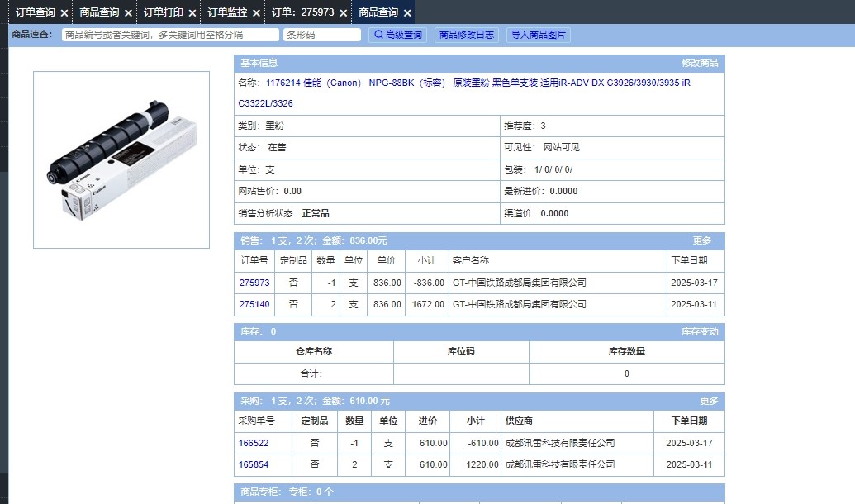Open sales order 275140
855x504 pixels.
(x=254, y=304)
